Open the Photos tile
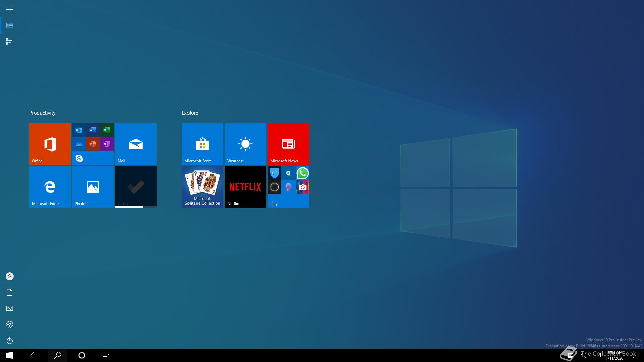This screenshot has width=644, height=362. (93, 187)
